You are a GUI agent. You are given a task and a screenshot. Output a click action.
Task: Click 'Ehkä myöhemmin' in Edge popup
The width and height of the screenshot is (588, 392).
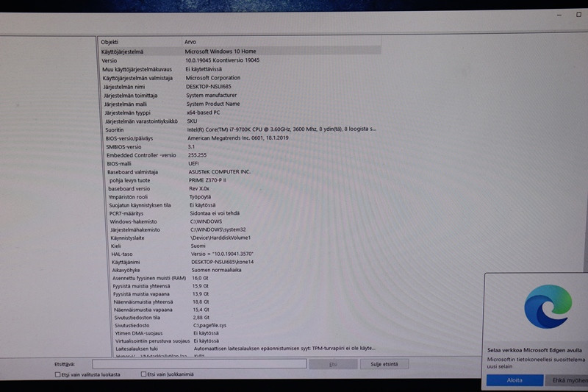click(x=567, y=380)
